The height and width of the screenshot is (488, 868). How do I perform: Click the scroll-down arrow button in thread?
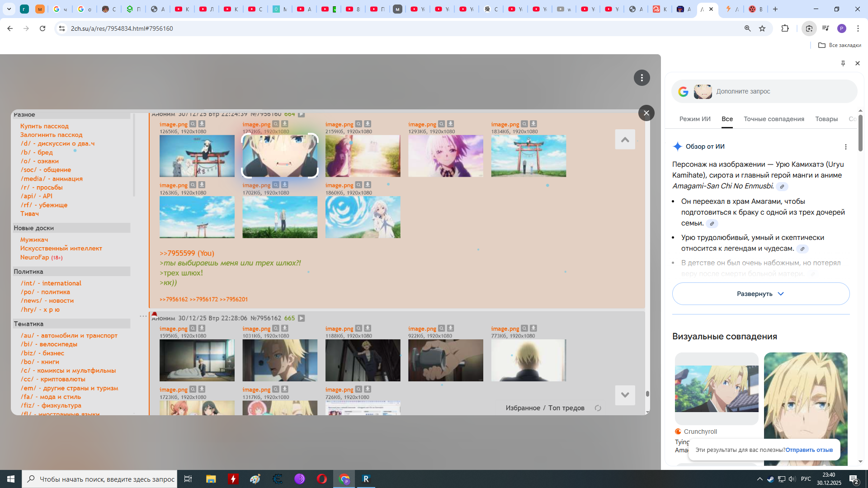click(625, 395)
